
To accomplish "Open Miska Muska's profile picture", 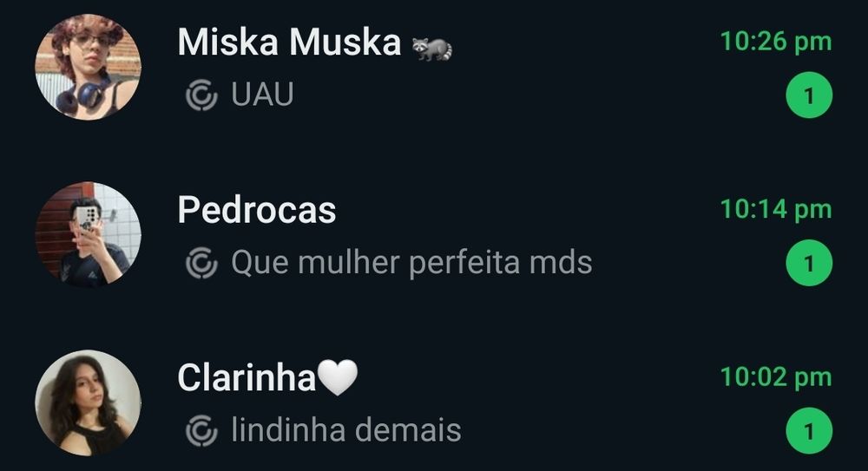I will point(88,67).
